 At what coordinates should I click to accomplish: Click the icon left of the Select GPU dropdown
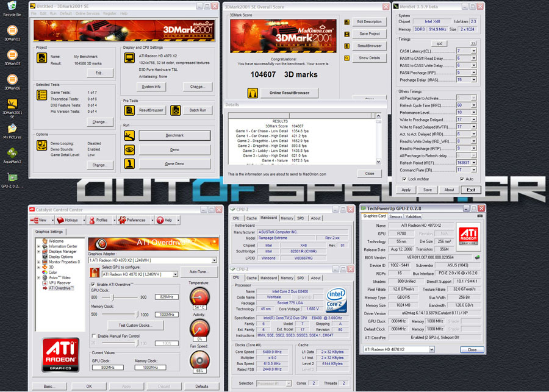pos(94,272)
